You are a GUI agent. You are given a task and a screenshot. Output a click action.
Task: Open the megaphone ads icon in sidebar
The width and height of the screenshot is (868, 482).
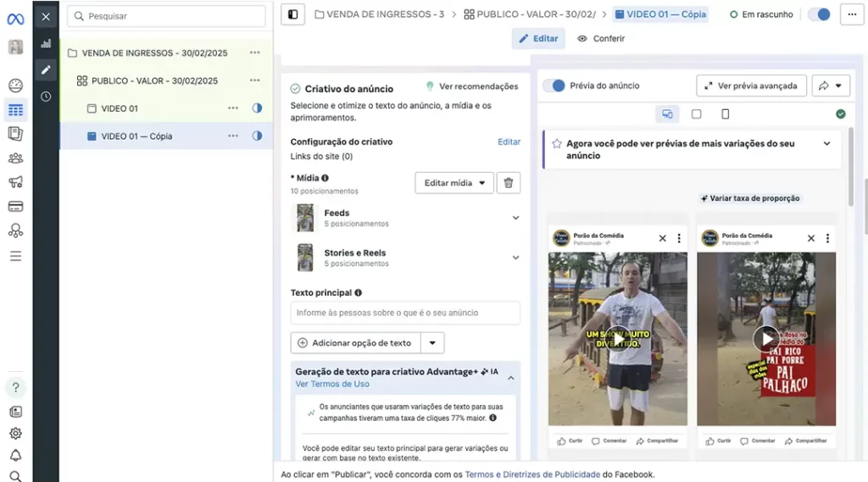(x=15, y=182)
